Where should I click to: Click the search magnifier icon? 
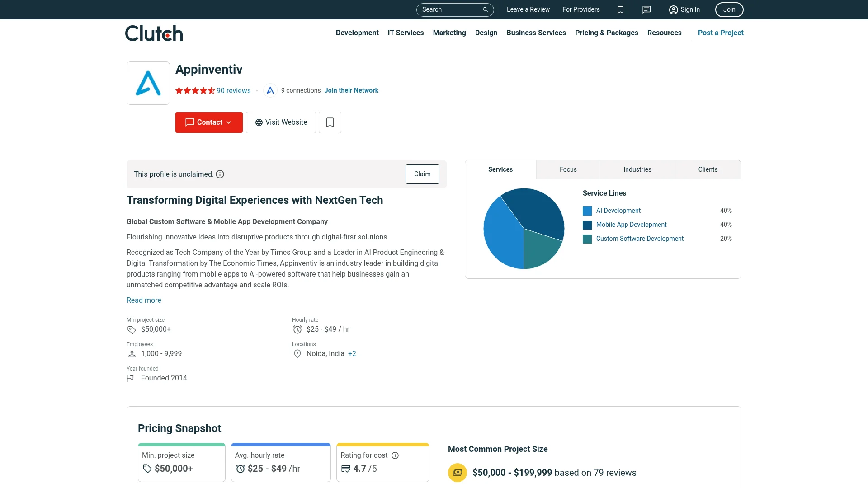point(485,9)
